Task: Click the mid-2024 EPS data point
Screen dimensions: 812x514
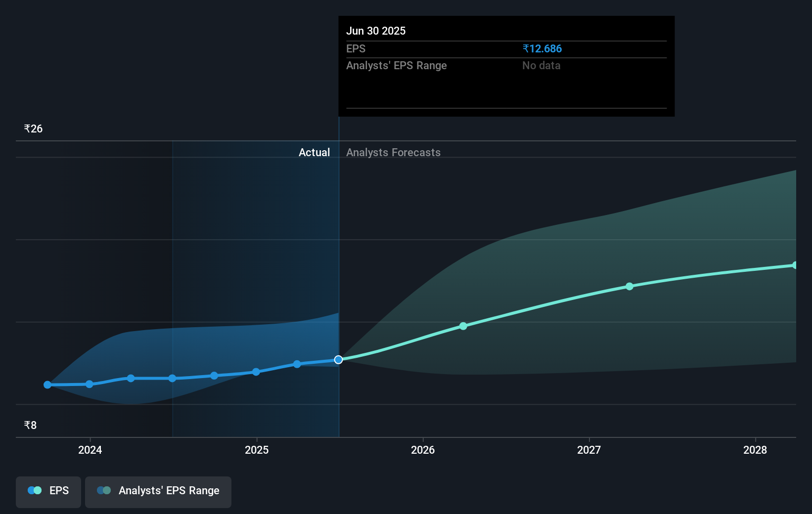Action: click(172, 378)
